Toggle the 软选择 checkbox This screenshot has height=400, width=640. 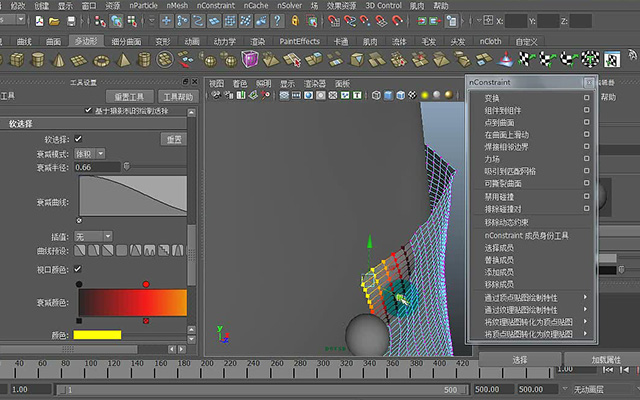point(78,139)
